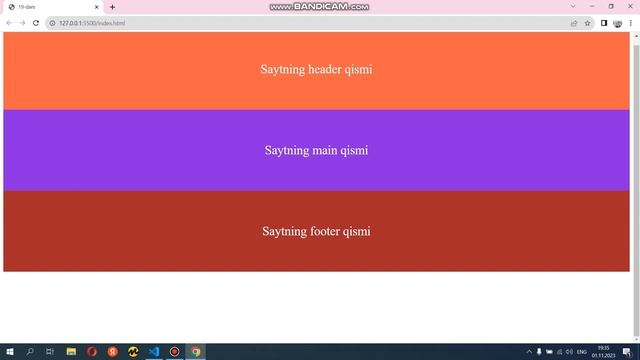
Task: View site information icon in address bar
Action: [52, 23]
